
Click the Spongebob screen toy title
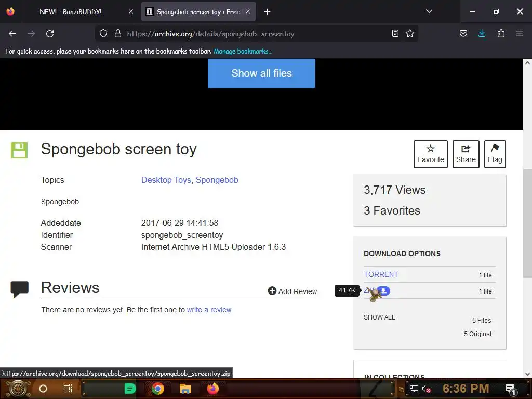(119, 149)
